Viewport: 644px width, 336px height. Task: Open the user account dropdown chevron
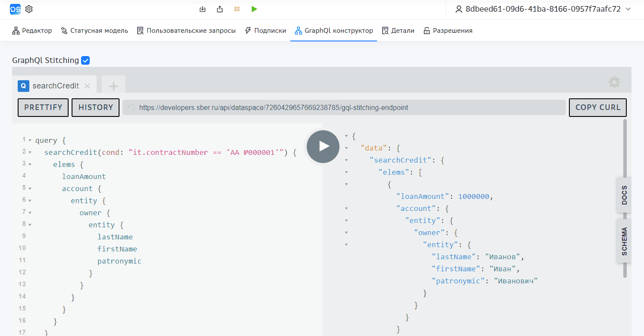(x=628, y=9)
